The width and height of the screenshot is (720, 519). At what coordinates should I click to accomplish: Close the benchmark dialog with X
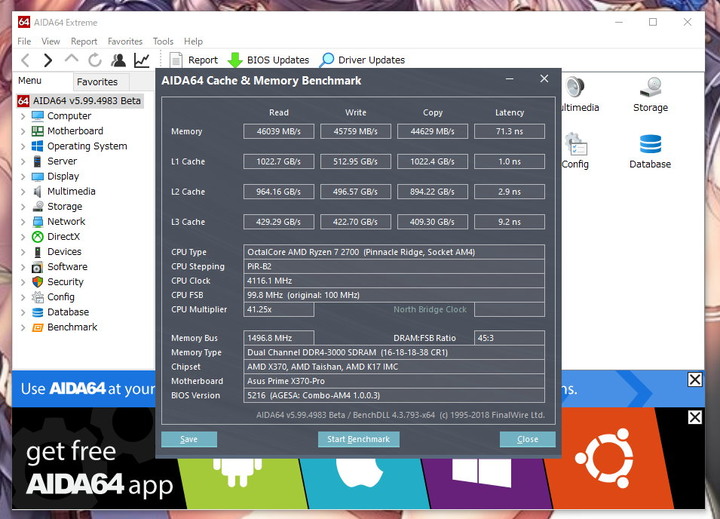[x=544, y=79]
